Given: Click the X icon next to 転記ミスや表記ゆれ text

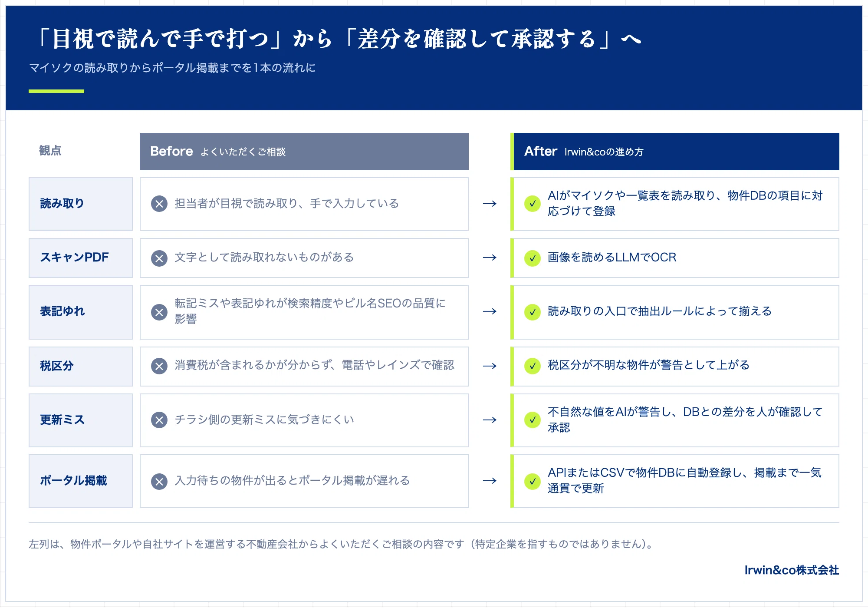Looking at the screenshot, I should pyautogui.click(x=159, y=312).
